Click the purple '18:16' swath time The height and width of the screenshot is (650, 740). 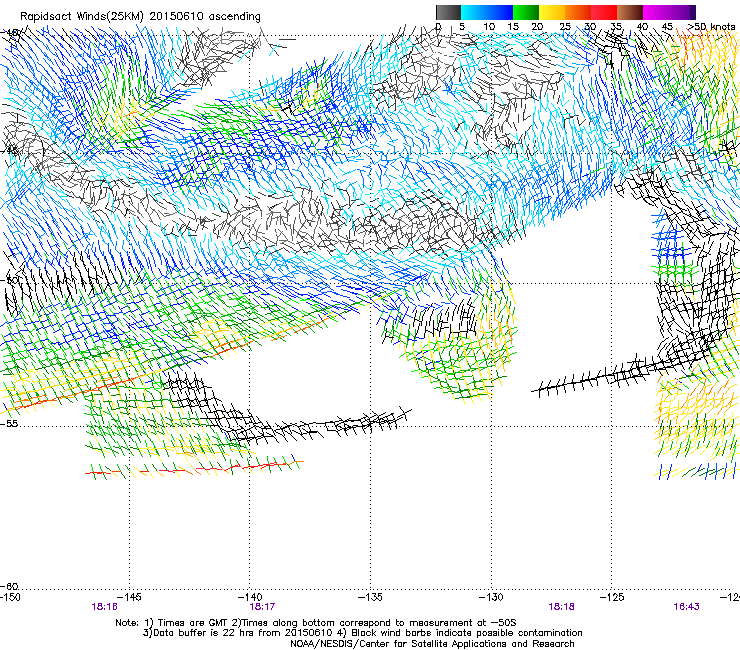click(x=104, y=607)
